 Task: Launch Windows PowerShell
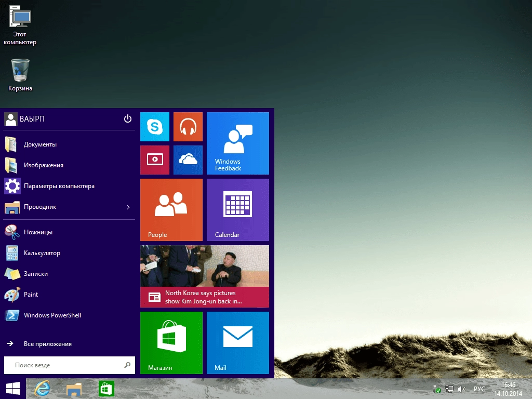(69, 315)
